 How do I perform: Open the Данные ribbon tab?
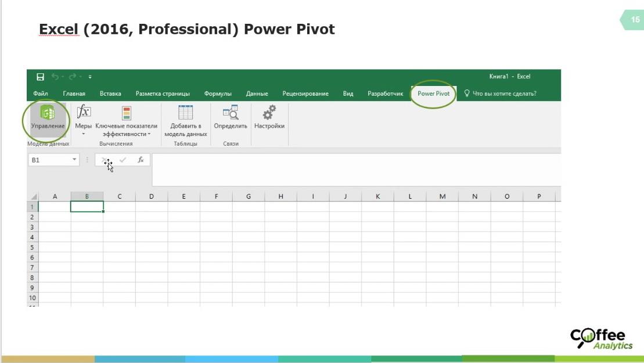(x=257, y=94)
